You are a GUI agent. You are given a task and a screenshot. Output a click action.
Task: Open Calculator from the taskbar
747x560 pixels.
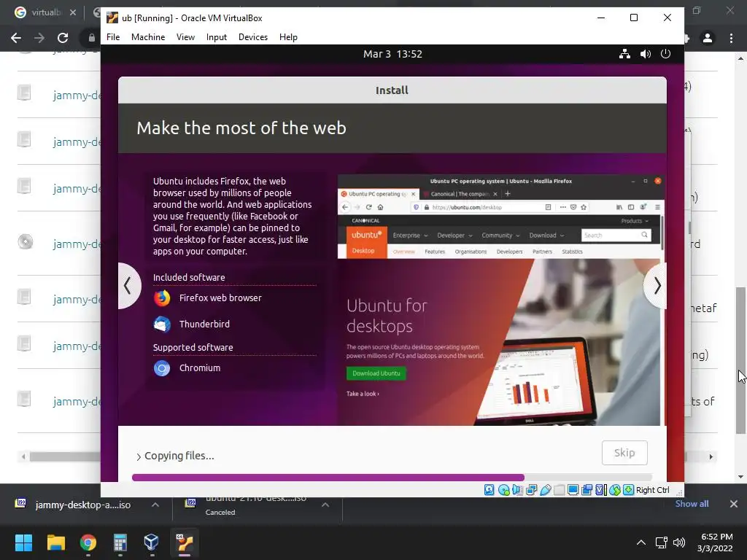[x=120, y=542]
